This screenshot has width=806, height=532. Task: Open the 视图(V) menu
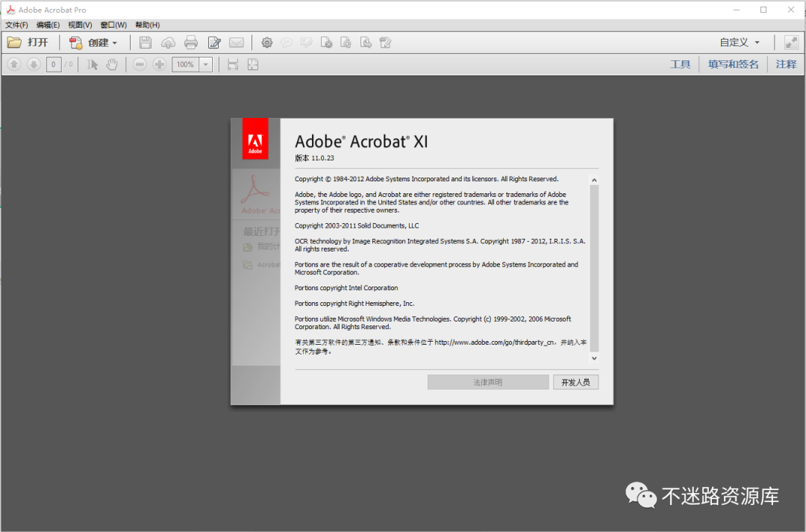pos(80,25)
